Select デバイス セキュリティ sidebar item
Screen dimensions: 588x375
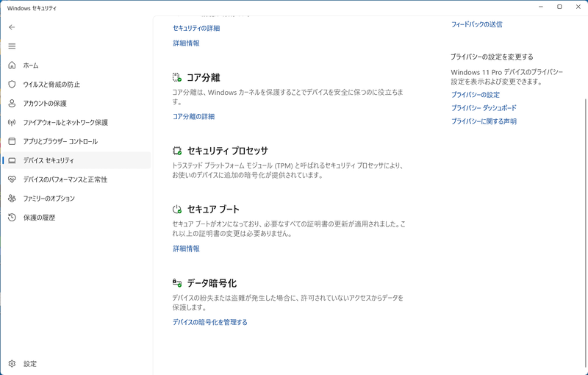[x=76, y=160]
